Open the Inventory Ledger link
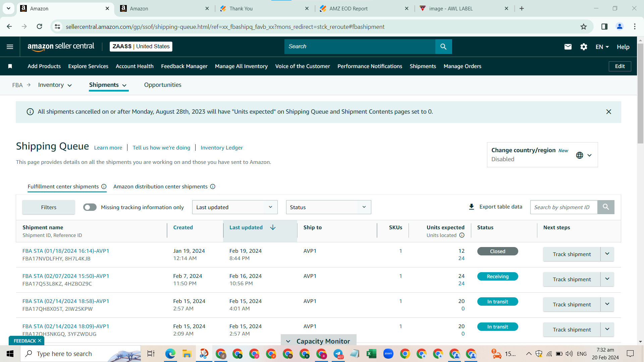 (x=221, y=148)
